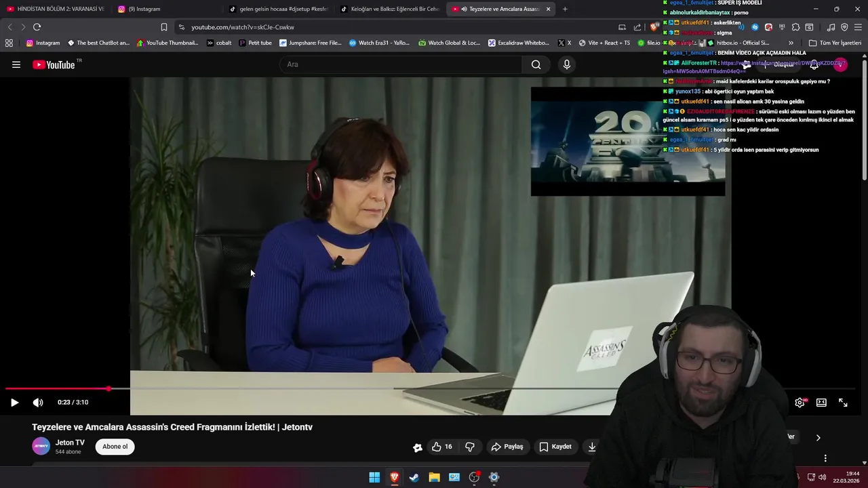
Task: Subscribe using the Abone ol button
Action: (x=115, y=447)
